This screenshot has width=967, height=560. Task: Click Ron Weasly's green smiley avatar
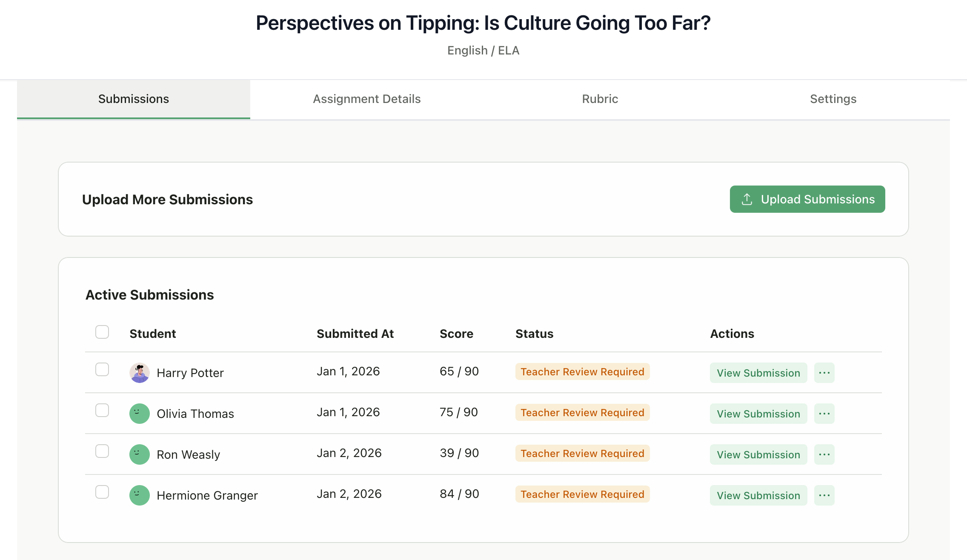(x=139, y=454)
